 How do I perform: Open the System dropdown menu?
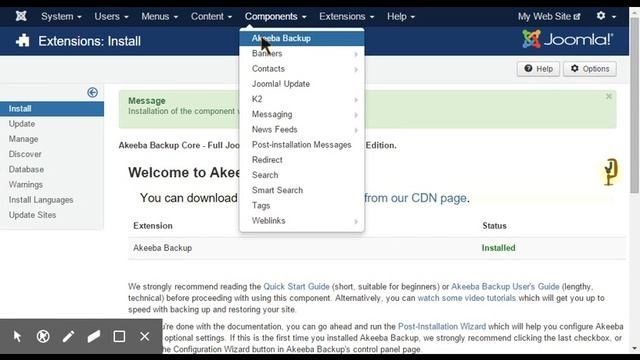[61, 16]
